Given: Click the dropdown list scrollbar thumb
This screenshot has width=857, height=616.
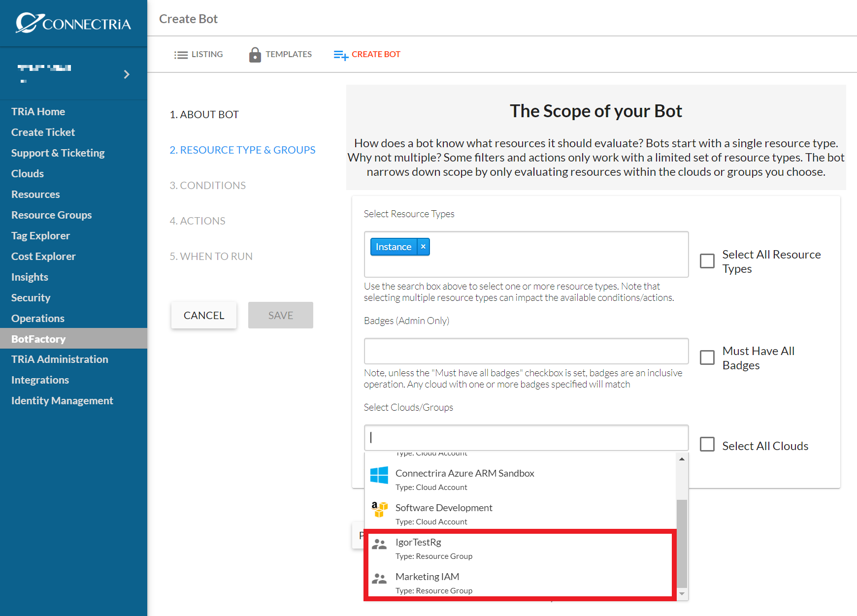Looking at the screenshot, I should [x=682, y=544].
